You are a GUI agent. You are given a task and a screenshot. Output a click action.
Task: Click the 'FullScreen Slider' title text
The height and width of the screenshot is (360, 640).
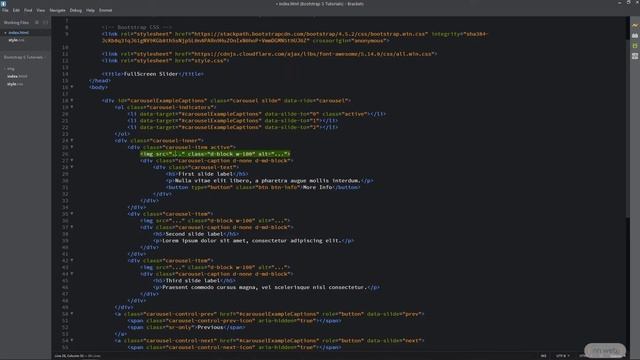[151, 74]
